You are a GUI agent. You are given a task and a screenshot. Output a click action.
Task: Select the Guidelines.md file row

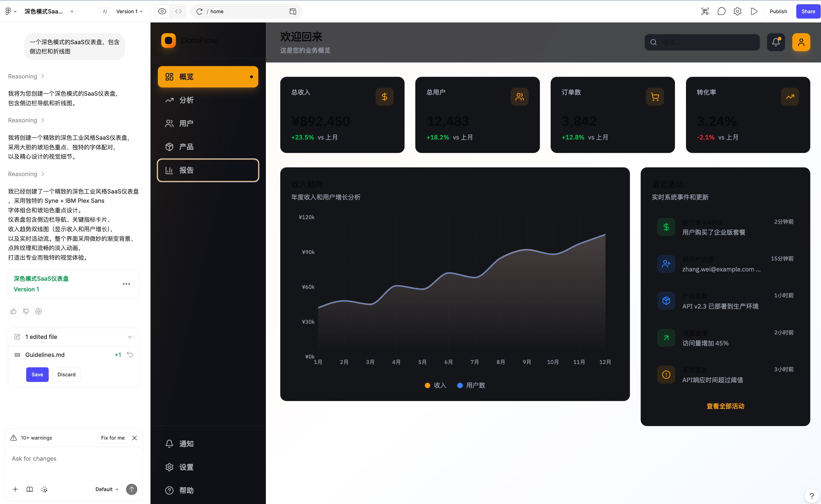click(x=74, y=355)
